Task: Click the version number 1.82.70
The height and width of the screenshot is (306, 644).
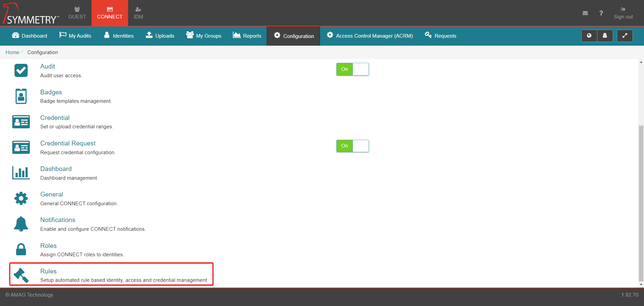Action: click(630, 295)
